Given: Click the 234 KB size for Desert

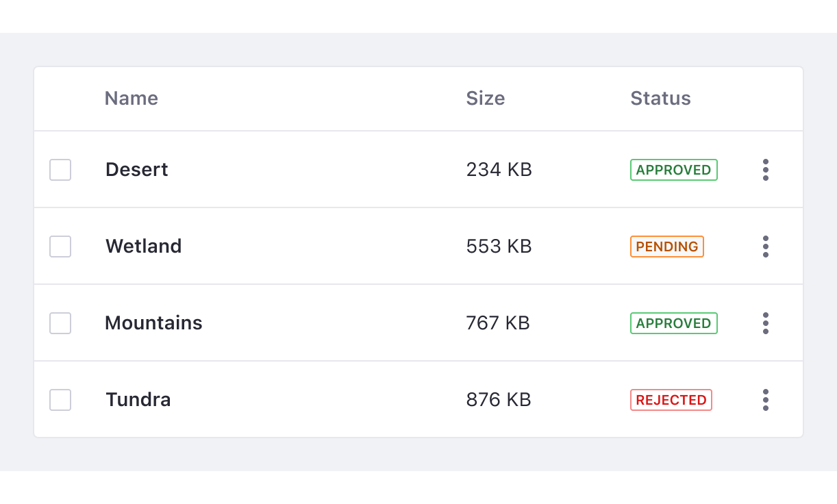Looking at the screenshot, I should coord(499,169).
